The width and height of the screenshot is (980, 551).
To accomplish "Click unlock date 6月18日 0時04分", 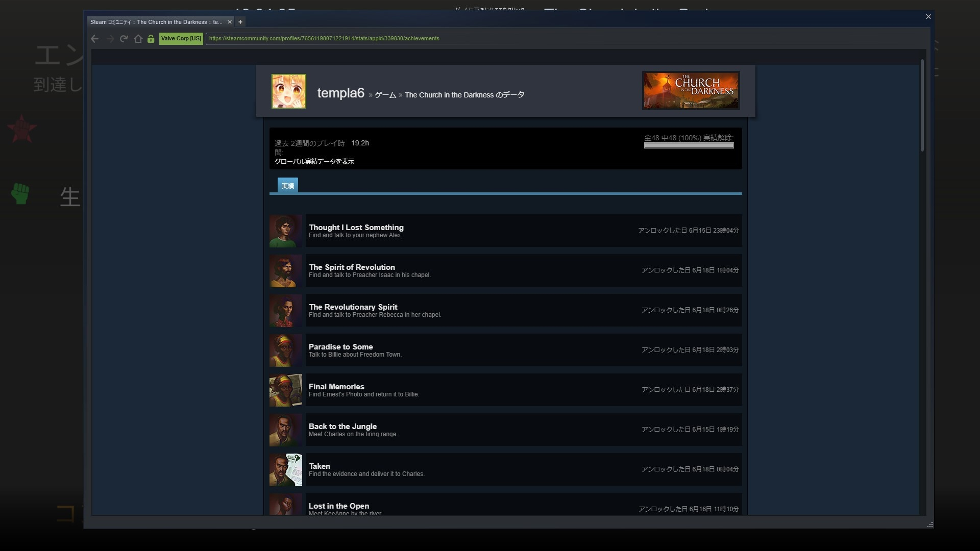I will (x=690, y=469).
